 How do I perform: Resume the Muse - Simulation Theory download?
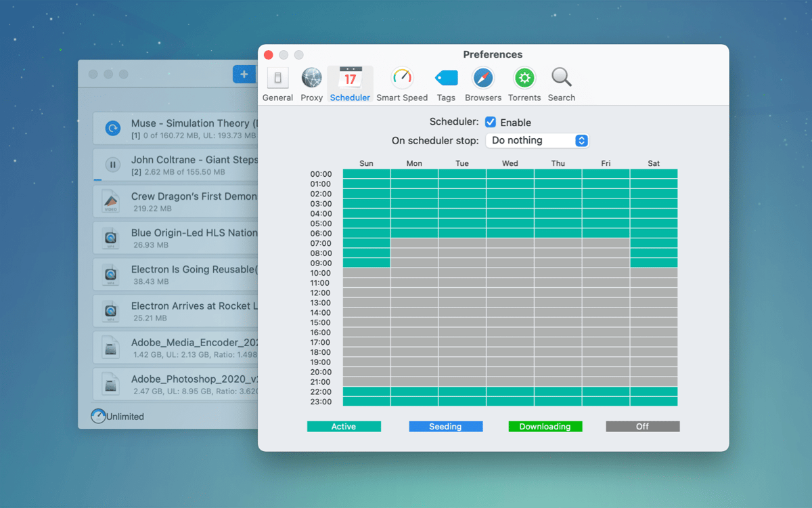pyautogui.click(x=112, y=128)
